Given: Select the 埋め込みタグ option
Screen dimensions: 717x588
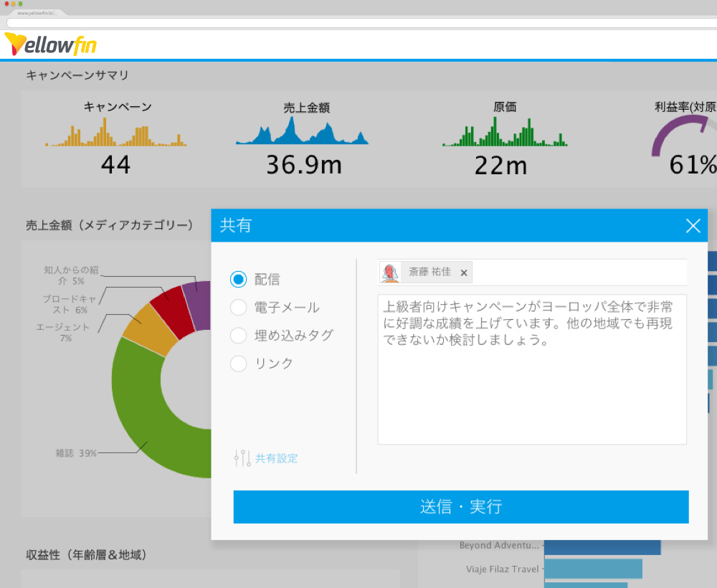Looking at the screenshot, I should click(238, 335).
